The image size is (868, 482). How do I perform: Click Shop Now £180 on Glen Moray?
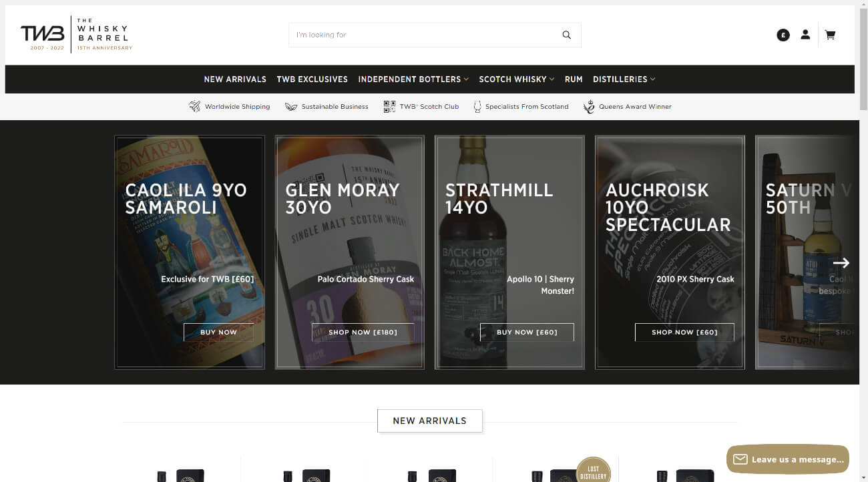click(363, 332)
